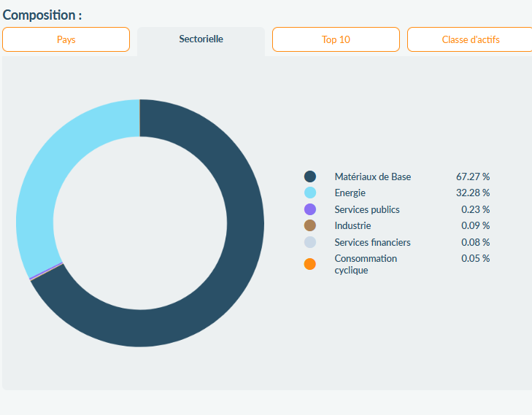Click the 67.27 % value in legend

473,177
